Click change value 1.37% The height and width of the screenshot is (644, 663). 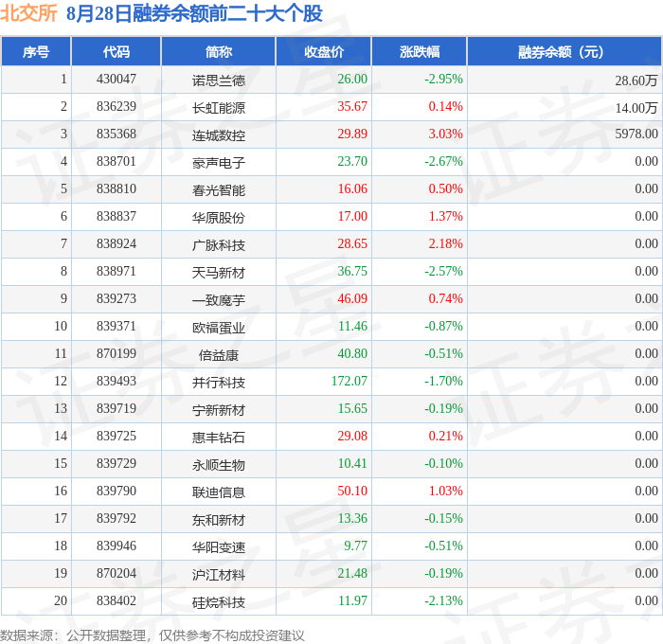446,217
